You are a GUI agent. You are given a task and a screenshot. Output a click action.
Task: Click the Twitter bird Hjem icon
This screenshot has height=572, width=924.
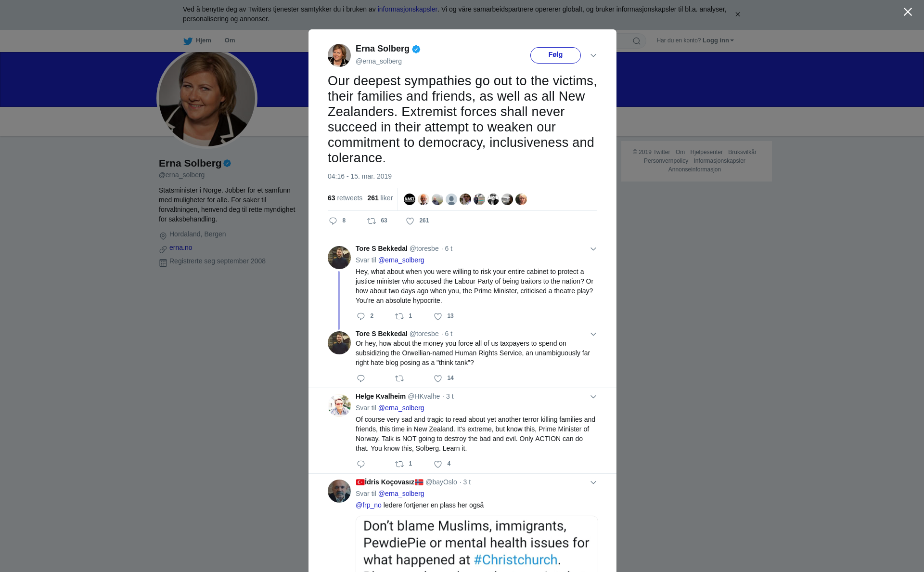coord(188,41)
